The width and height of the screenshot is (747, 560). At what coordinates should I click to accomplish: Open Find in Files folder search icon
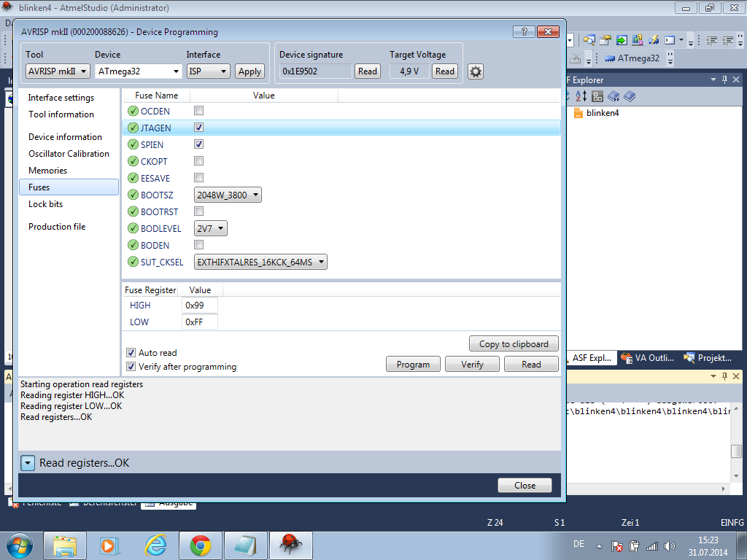(589, 40)
